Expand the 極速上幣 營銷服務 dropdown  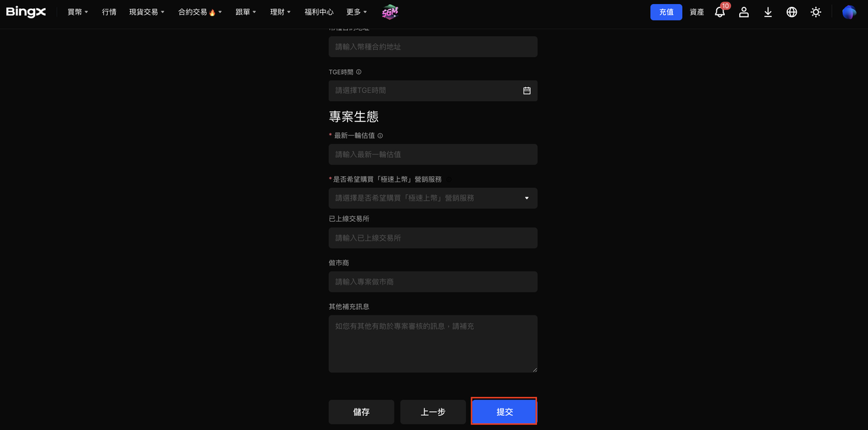433,198
